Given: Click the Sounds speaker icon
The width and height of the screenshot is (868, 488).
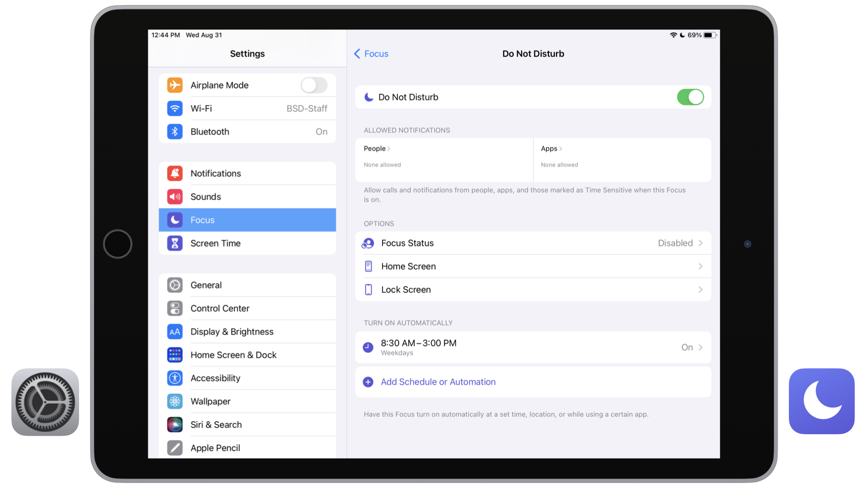Looking at the screenshot, I should pos(175,197).
